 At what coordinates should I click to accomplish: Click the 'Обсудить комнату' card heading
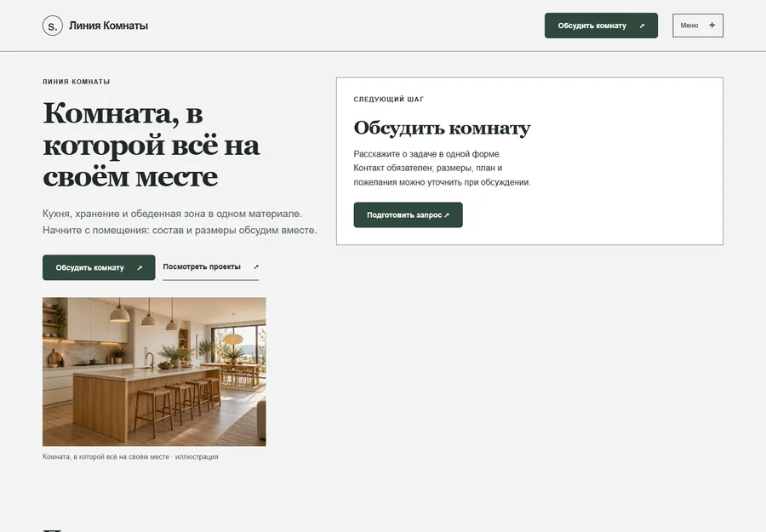pyautogui.click(x=442, y=128)
